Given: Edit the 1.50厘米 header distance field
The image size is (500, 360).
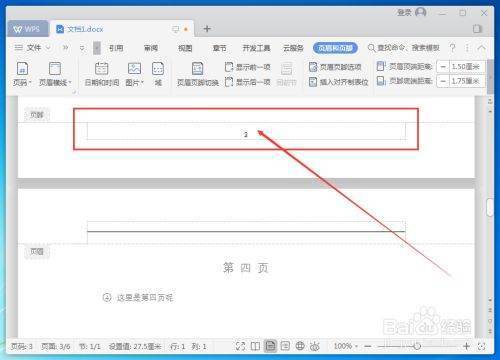Looking at the screenshot, I should [467, 67].
